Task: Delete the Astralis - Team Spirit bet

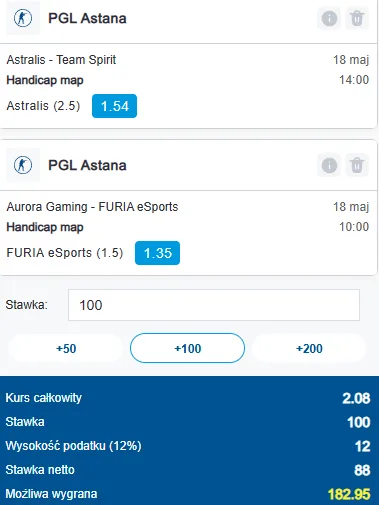Action: click(x=357, y=18)
